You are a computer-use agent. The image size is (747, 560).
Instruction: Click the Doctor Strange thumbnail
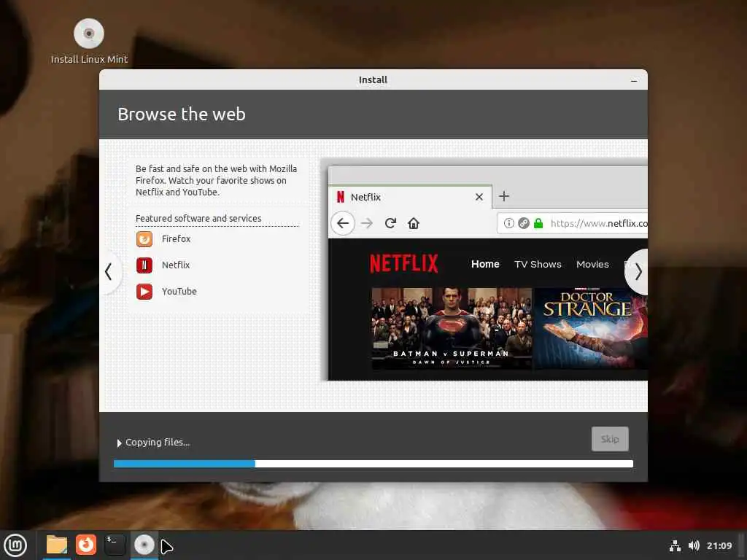591,328
